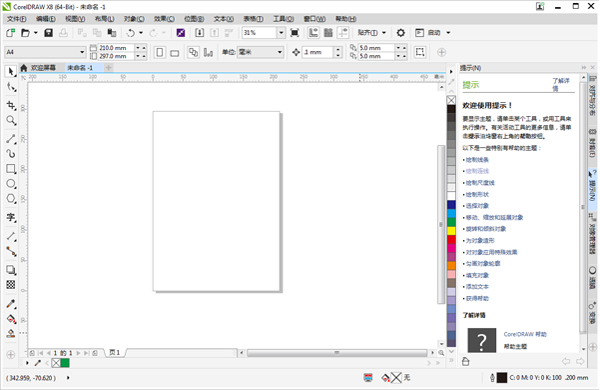Select the Connector tool
The image size is (600, 390).
pos(11,251)
